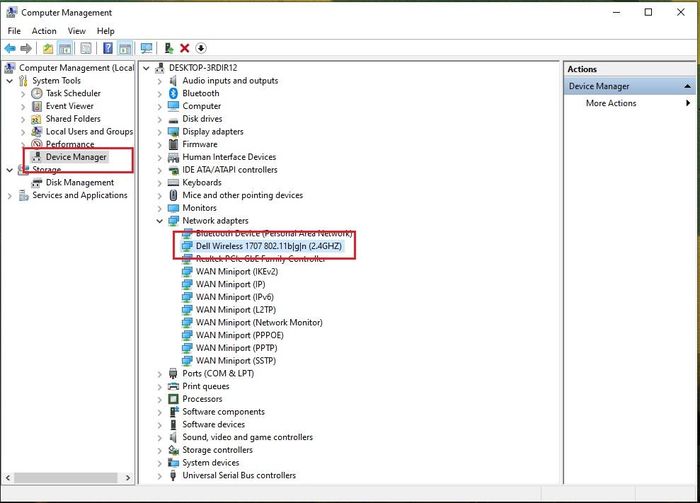This screenshot has height=503, width=700.
Task: Click right arrow of left pane scrollbar
Action: (x=128, y=478)
